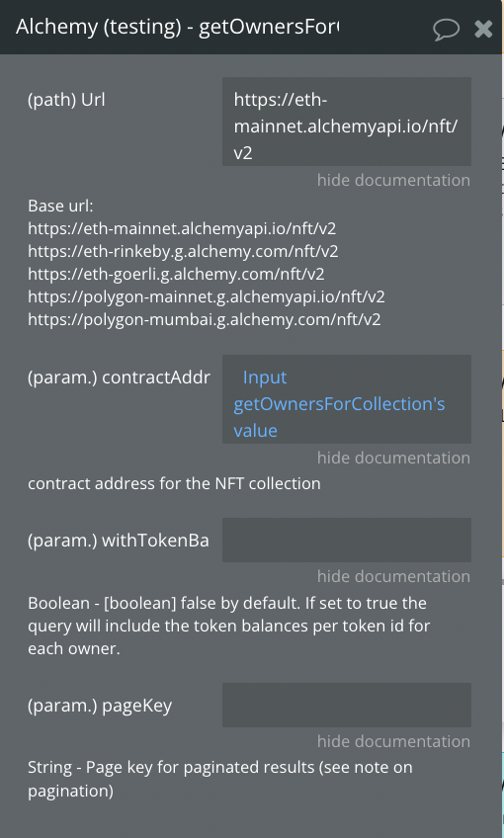Click the empty withTokenBa parameter field

(x=346, y=540)
